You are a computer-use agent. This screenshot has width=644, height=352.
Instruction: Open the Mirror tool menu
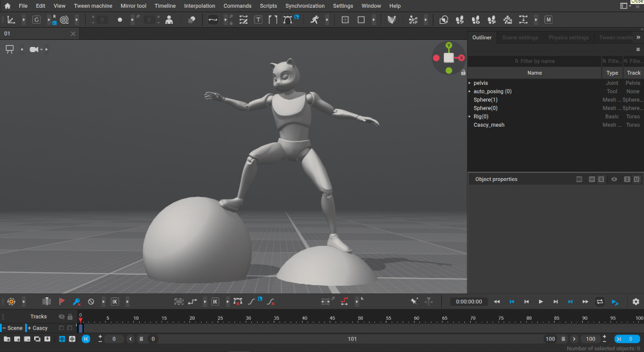133,6
